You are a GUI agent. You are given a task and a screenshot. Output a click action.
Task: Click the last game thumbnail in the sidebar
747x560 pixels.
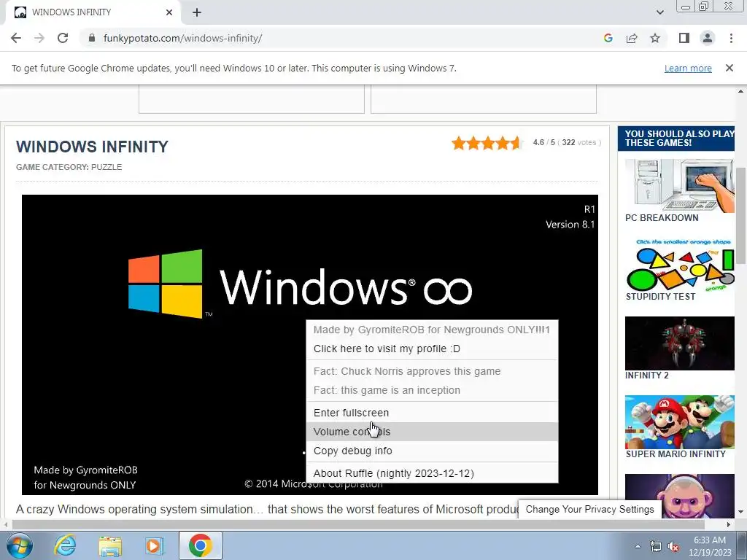coord(679,495)
